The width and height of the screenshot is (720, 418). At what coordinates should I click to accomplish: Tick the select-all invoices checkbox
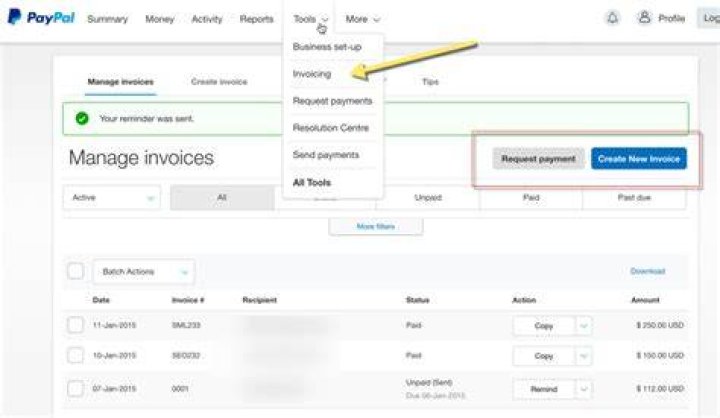pyautogui.click(x=75, y=271)
